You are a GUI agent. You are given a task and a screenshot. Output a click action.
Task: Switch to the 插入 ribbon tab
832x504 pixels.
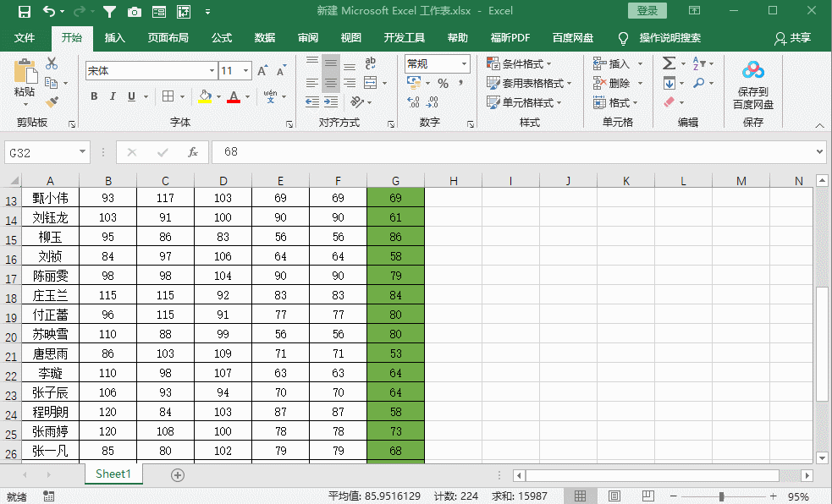pyautogui.click(x=114, y=38)
